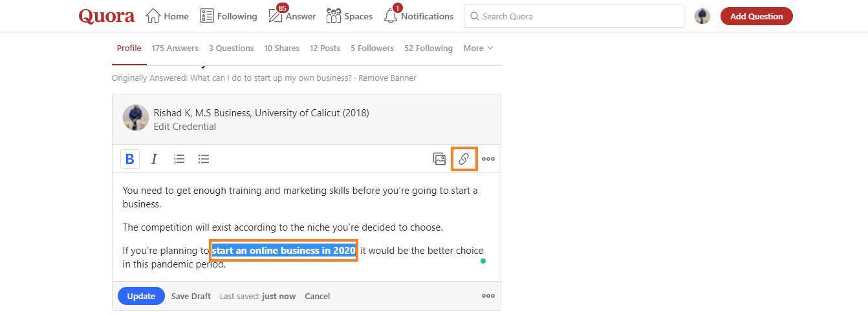Screen dimensions: 868x314
Task: Focus the Search Quora field
Action: pyautogui.click(x=574, y=16)
